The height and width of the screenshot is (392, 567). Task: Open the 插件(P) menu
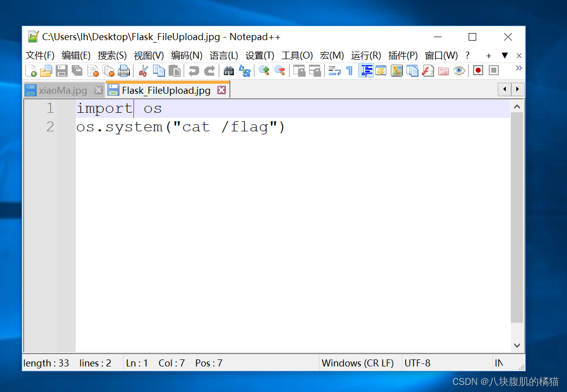[x=403, y=55]
